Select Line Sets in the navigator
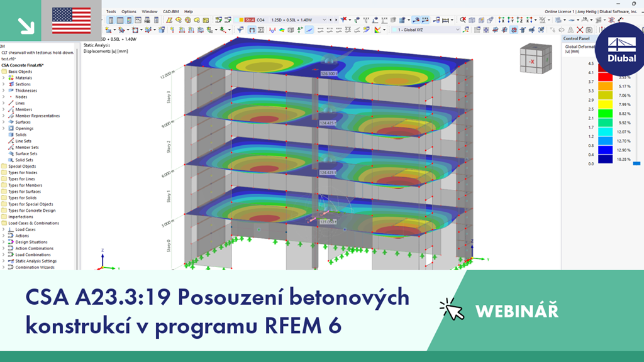This screenshot has height=362, width=644. tap(23, 141)
